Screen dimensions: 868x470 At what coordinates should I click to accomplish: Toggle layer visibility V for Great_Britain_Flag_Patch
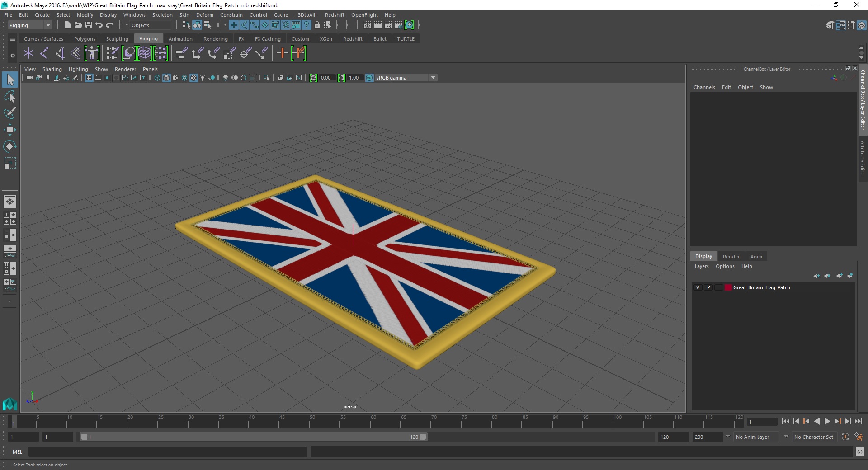pyautogui.click(x=698, y=287)
